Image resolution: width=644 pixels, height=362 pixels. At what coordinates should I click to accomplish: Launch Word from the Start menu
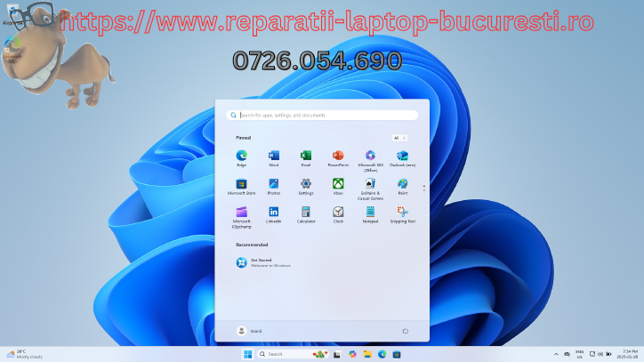[273, 157]
